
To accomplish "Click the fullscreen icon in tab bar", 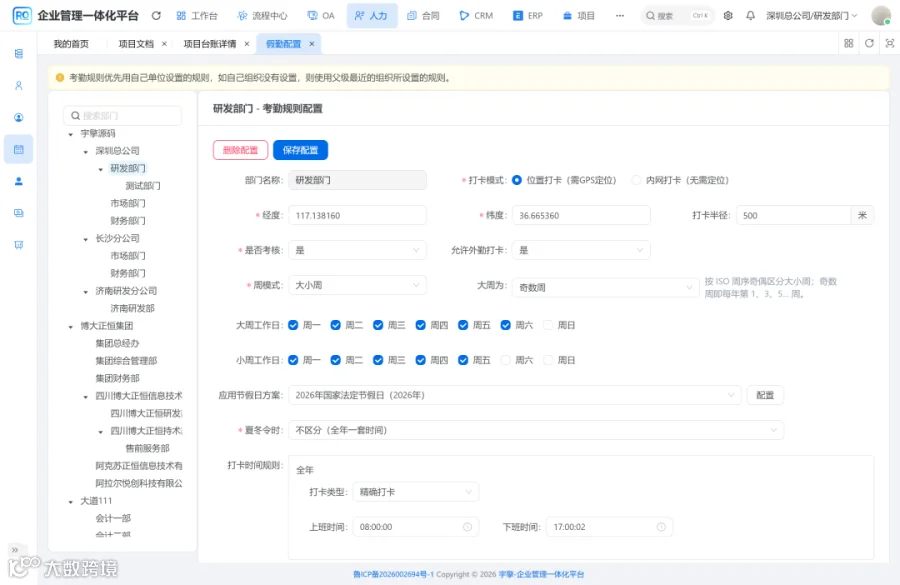I will pyautogui.click(x=890, y=43).
